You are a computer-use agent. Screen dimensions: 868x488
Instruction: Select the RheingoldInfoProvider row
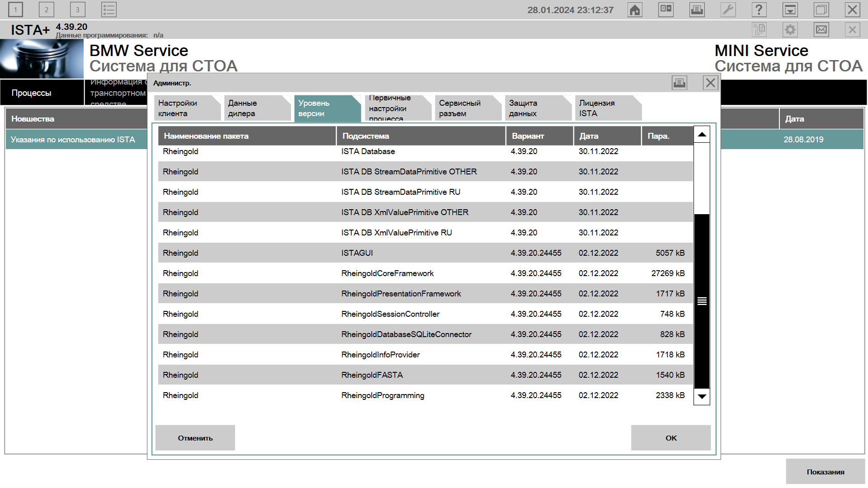pyautogui.click(x=425, y=355)
